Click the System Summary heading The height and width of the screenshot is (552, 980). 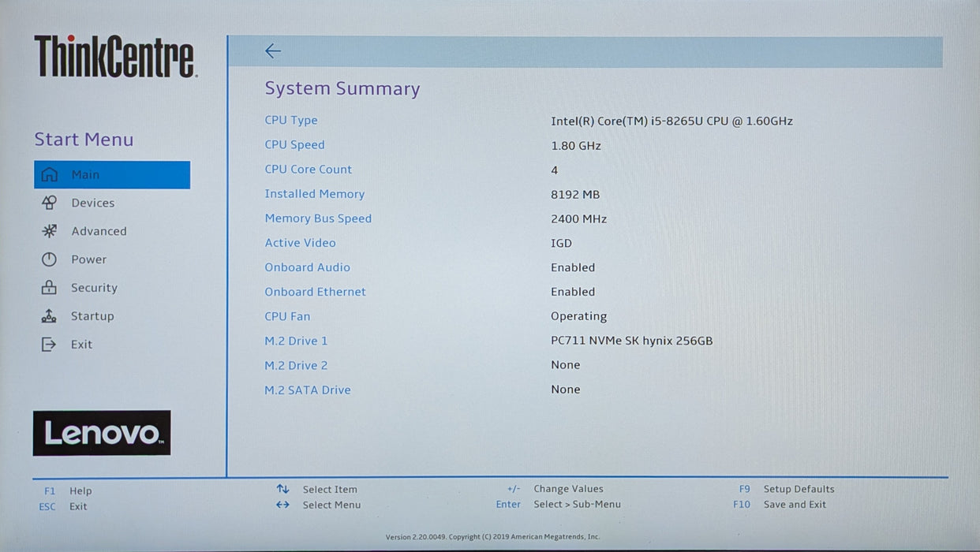[342, 88]
